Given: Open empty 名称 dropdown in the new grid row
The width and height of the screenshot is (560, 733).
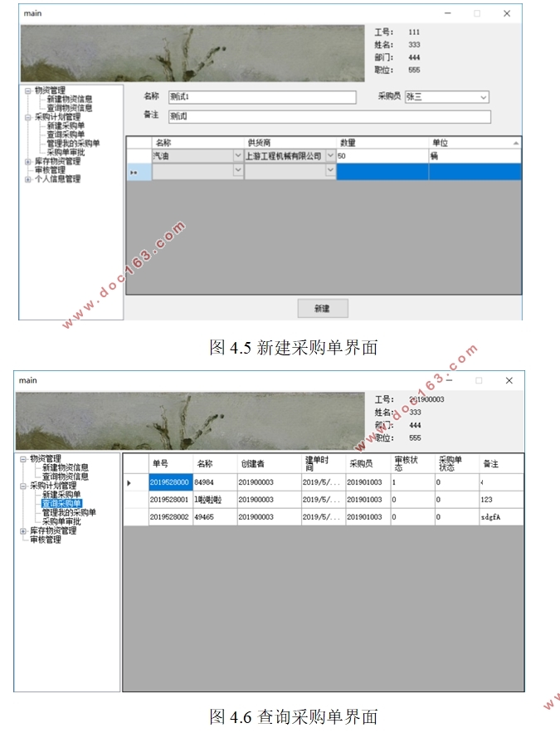Looking at the screenshot, I should coord(238,171).
